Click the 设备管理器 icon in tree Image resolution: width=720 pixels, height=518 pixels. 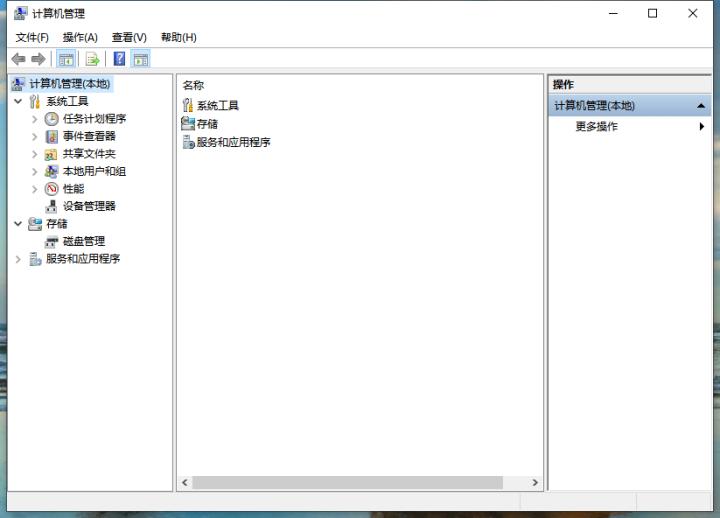(x=51, y=206)
